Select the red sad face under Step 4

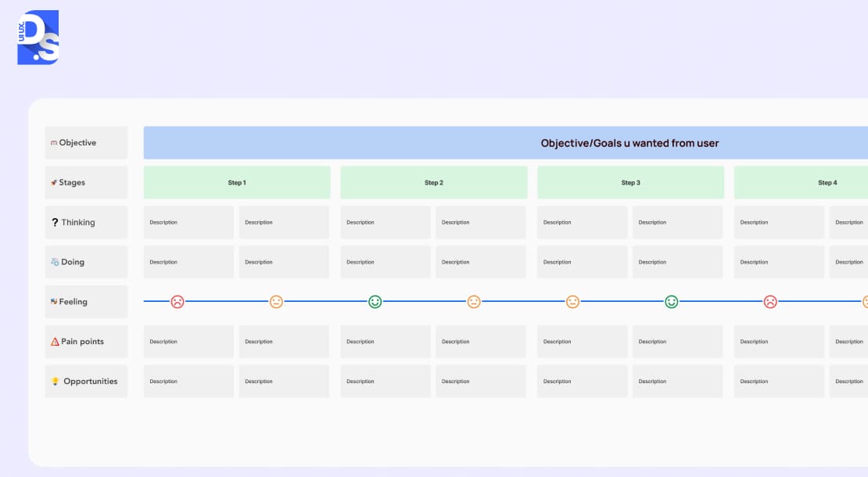click(x=770, y=302)
